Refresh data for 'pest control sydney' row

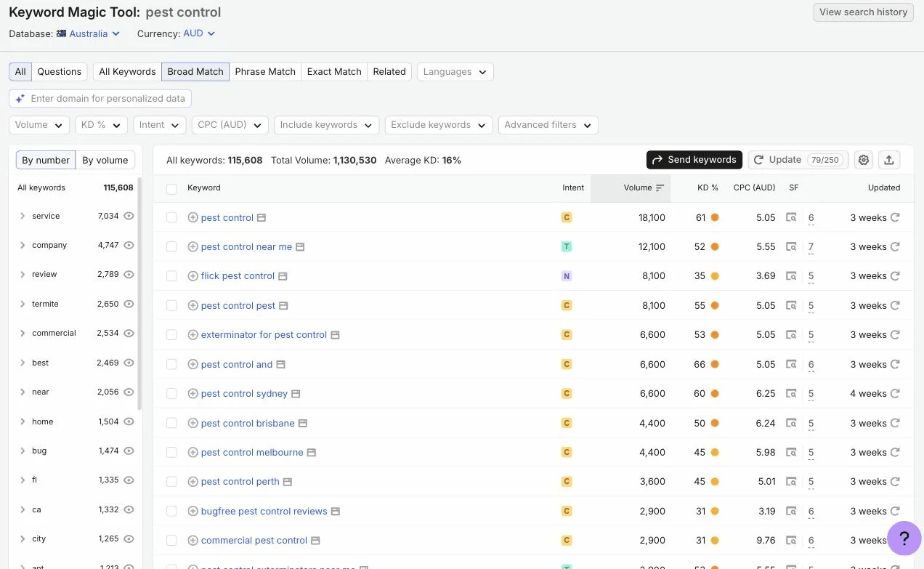895,394
